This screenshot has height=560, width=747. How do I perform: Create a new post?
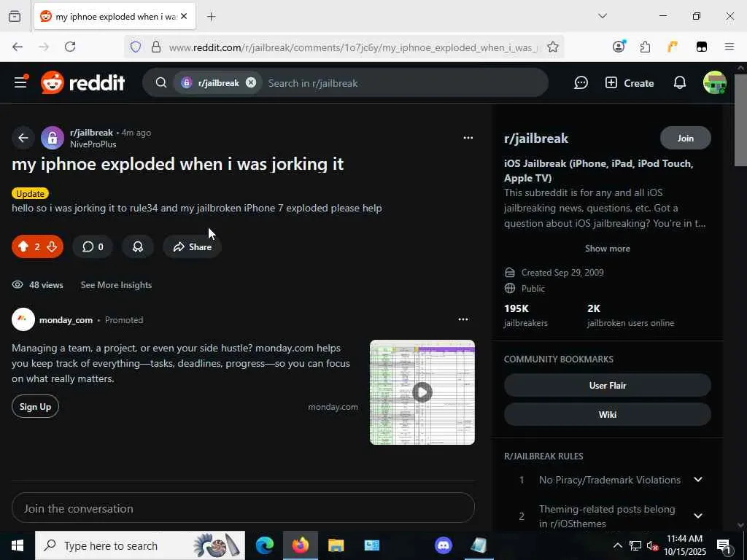tap(630, 83)
